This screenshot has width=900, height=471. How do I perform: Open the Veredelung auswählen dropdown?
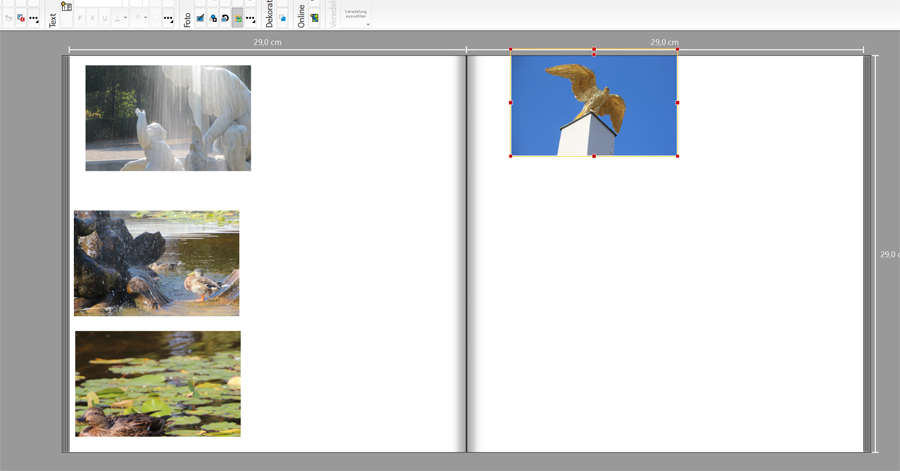coord(356,16)
